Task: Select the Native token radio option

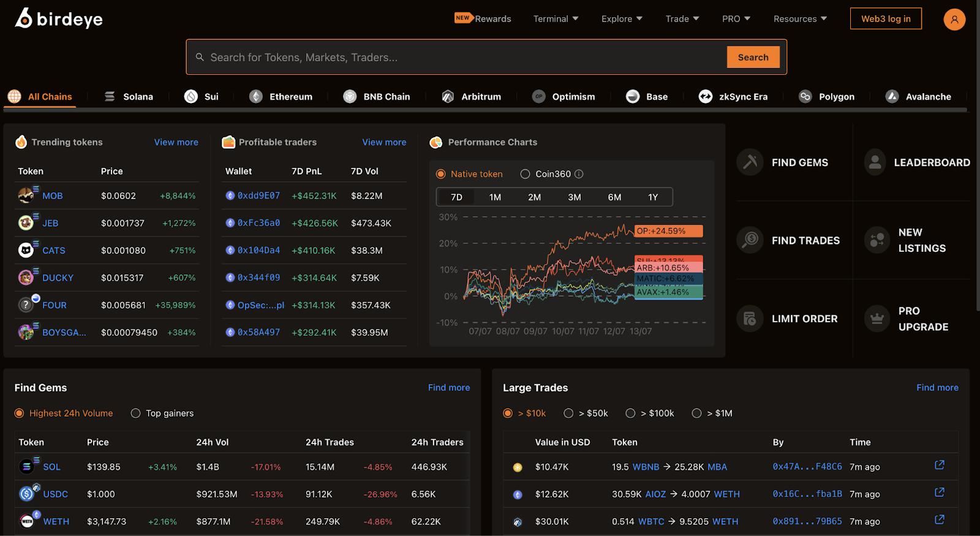Action: tap(440, 174)
